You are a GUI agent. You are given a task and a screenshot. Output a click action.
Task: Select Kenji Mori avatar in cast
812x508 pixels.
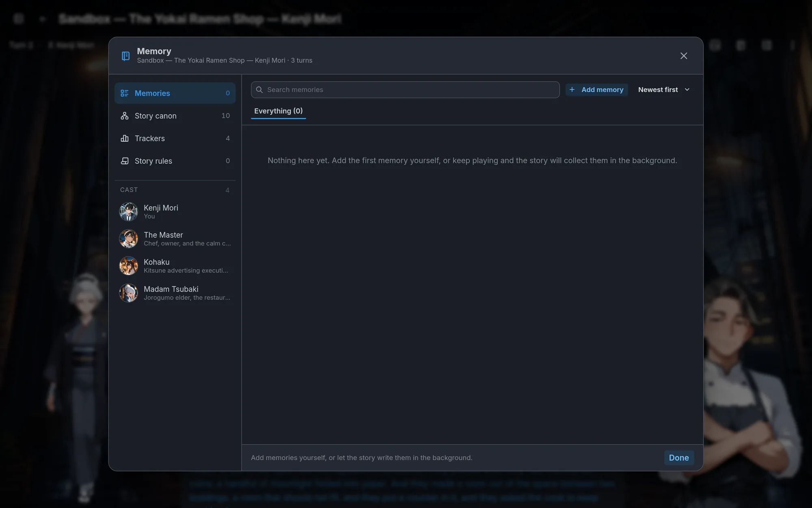128,212
